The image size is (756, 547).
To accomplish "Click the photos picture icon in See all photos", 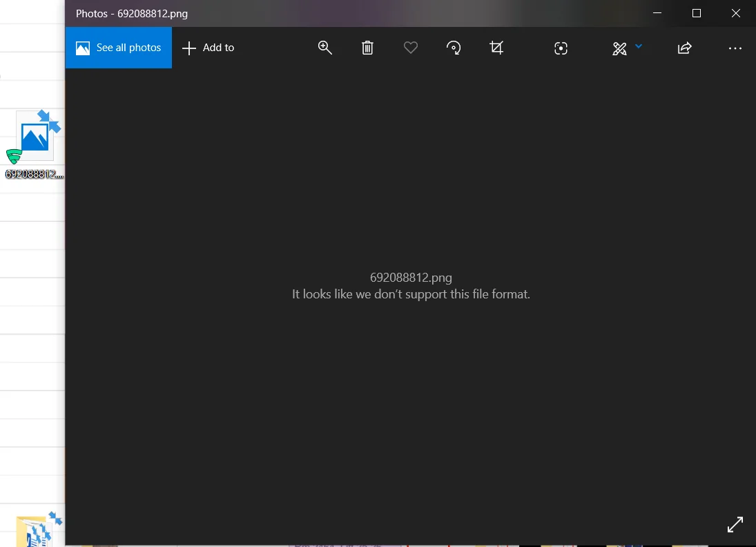I will tap(83, 48).
